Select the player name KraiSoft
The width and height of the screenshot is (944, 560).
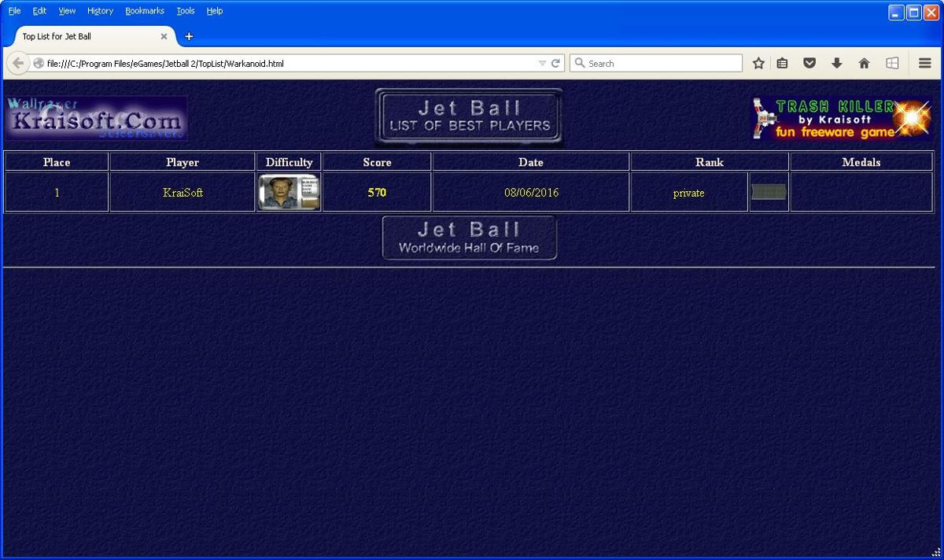click(183, 193)
